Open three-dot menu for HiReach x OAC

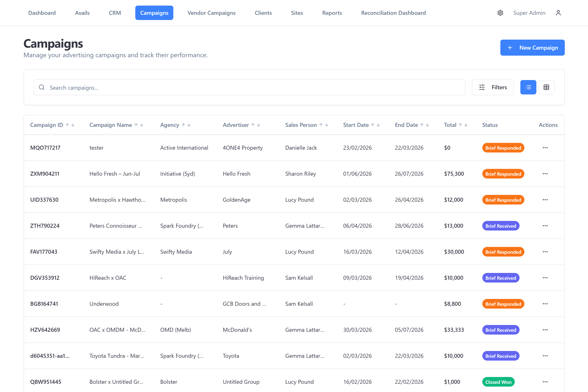pos(545,278)
